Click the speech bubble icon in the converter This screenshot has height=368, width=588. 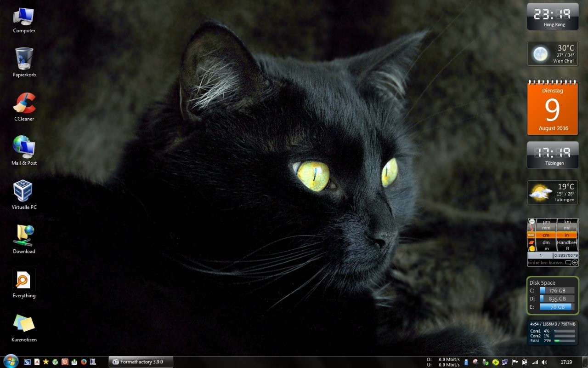click(568, 263)
